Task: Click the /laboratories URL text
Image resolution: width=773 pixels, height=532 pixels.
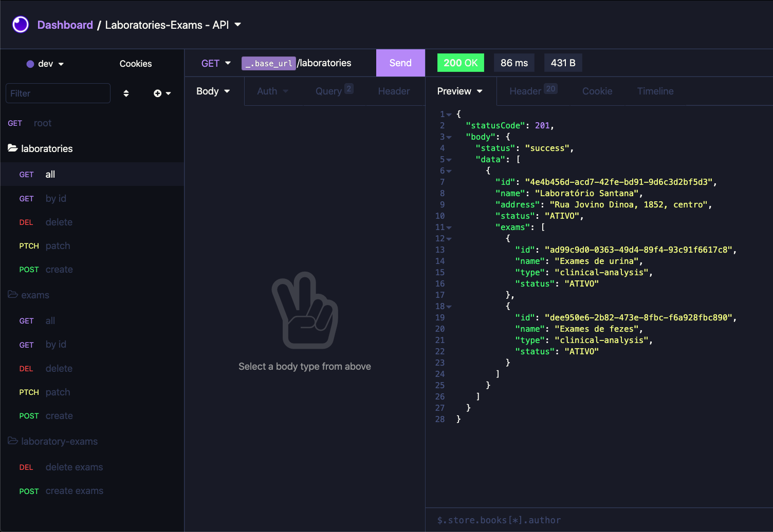Action: pyautogui.click(x=324, y=63)
